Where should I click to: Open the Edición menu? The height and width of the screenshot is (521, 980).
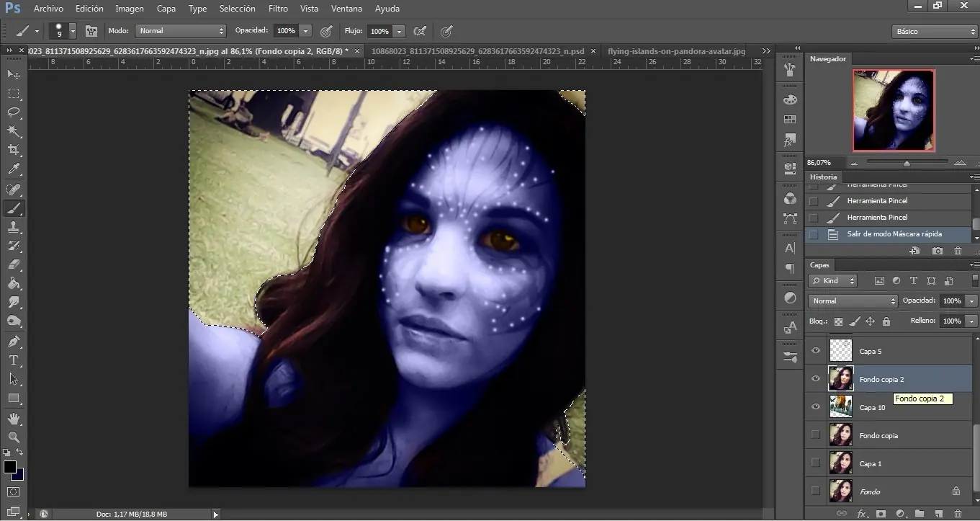click(89, 9)
